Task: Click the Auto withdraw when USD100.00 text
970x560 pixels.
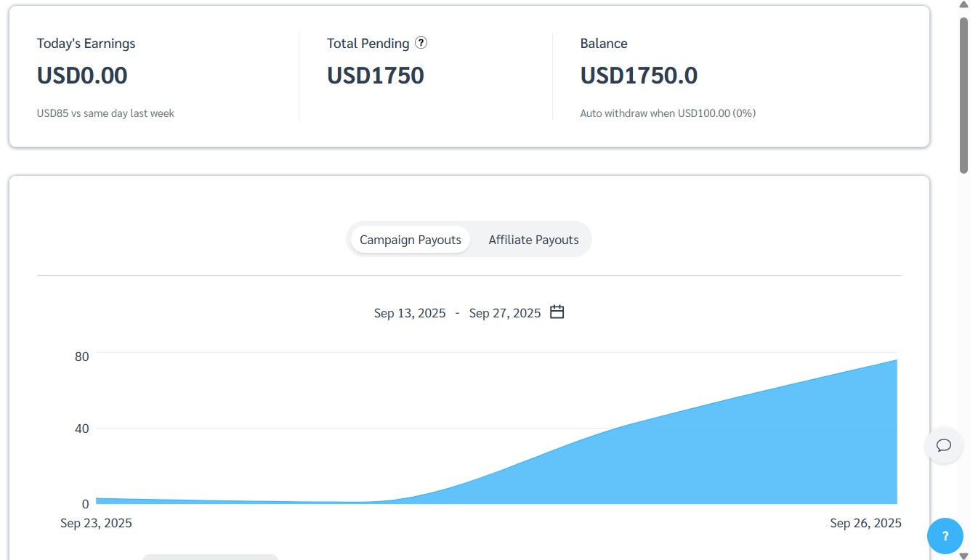Action: tap(668, 113)
